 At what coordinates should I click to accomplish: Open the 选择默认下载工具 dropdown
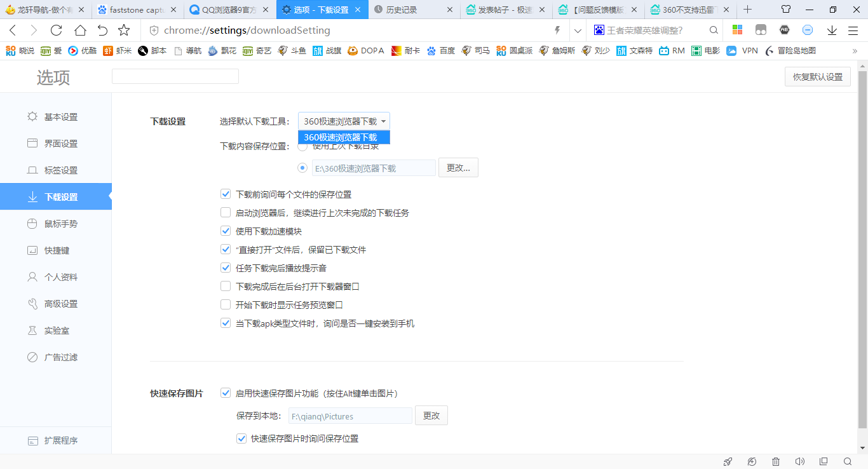click(344, 121)
